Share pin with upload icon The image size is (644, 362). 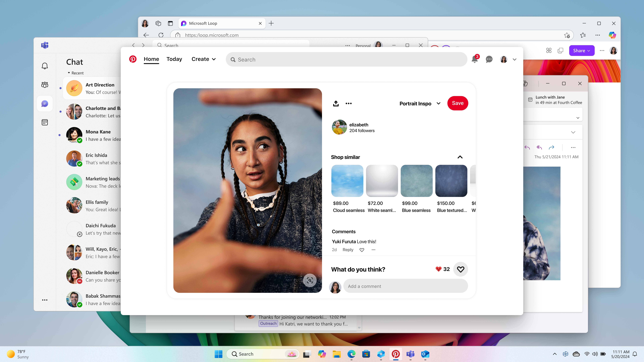(336, 103)
